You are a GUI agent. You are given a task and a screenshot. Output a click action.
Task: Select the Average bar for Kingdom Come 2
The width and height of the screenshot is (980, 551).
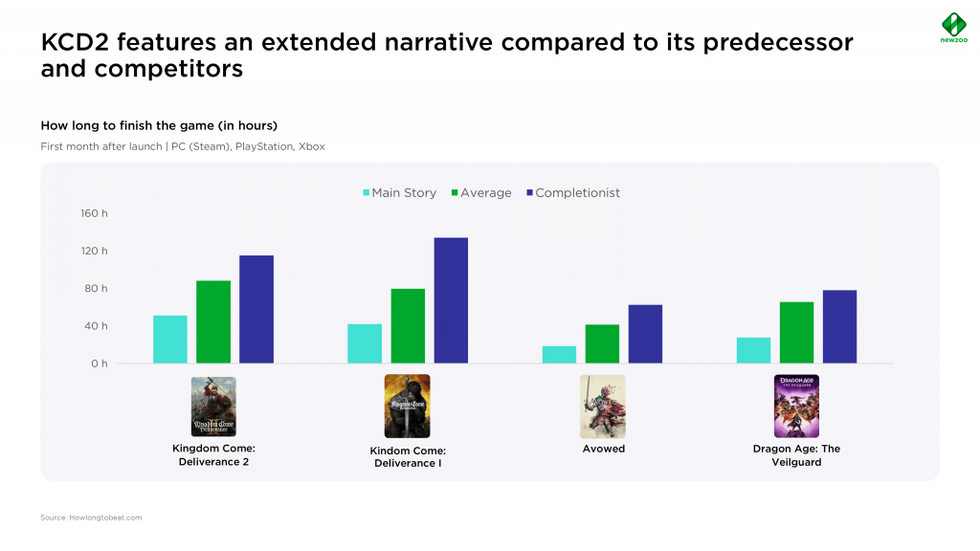click(x=213, y=321)
